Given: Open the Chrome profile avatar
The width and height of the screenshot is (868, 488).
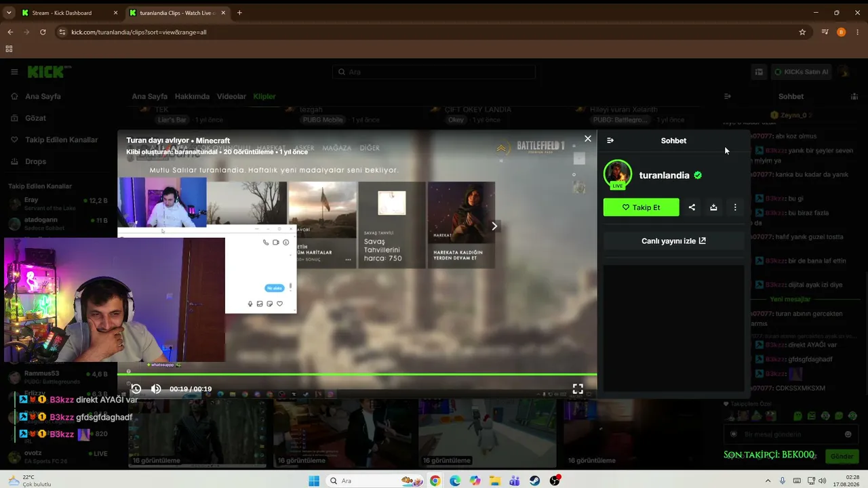Looking at the screenshot, I should 842,32.
